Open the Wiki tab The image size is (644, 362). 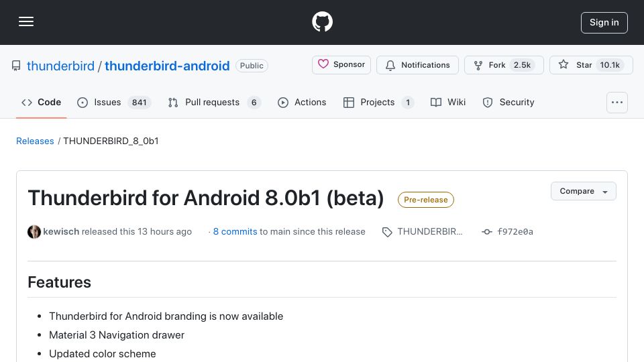(447, 102)
